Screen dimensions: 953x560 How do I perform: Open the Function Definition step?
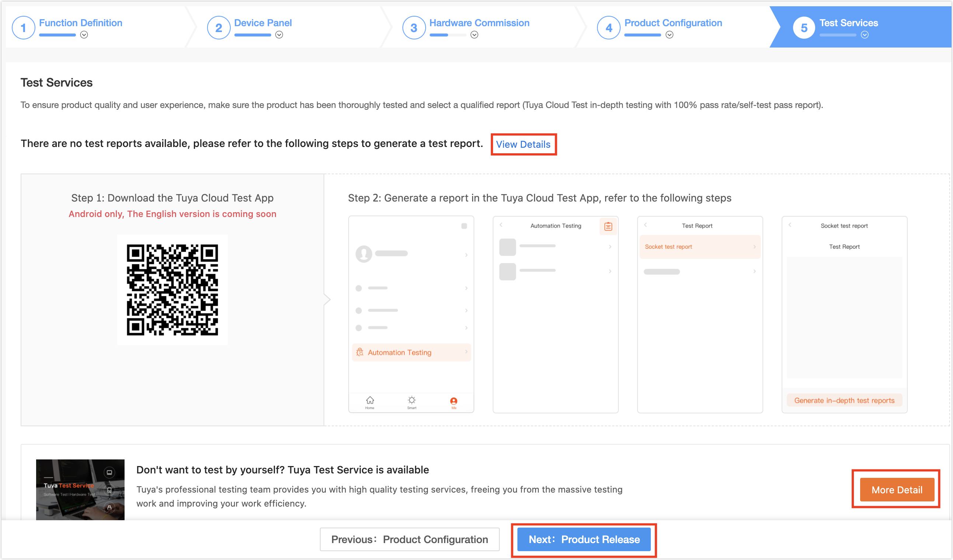(81, 23)
